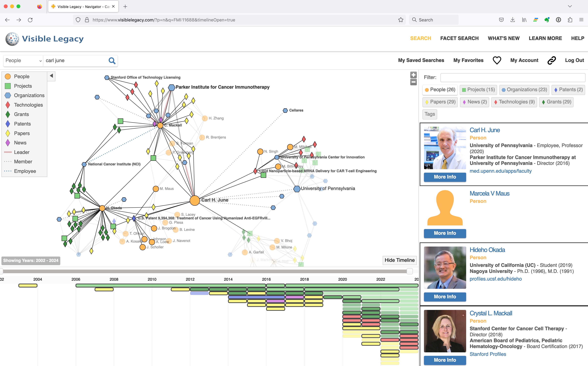The height and width of the screenshot is (366, 588).
Task: Click Log Out
Action: point(575,60)
